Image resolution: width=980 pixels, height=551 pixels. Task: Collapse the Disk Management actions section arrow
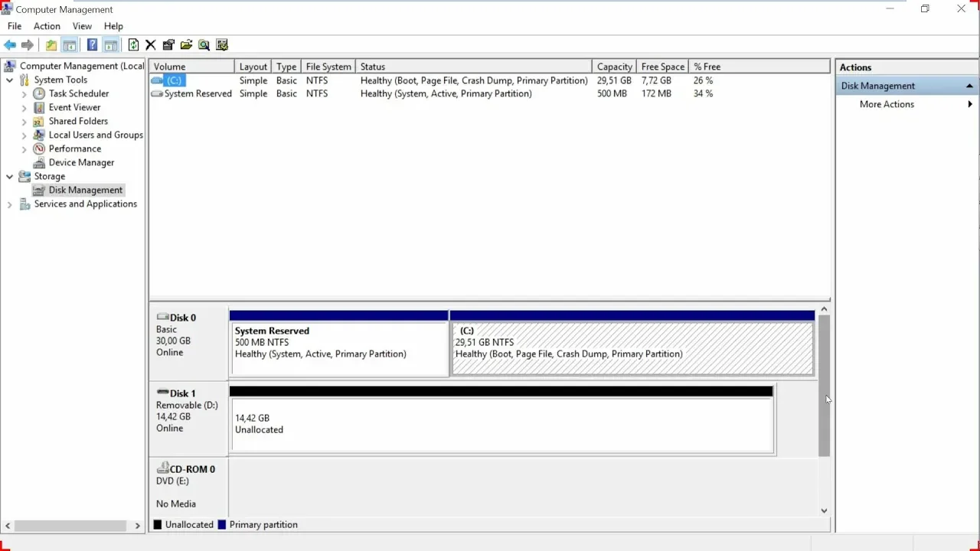[969, 86]
